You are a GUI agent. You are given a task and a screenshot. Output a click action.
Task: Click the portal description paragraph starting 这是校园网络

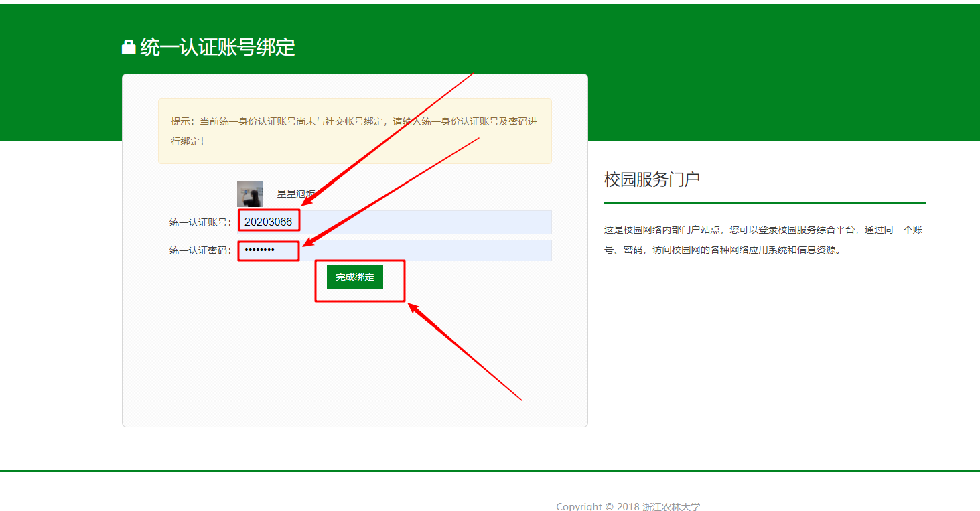coord(764,240)
